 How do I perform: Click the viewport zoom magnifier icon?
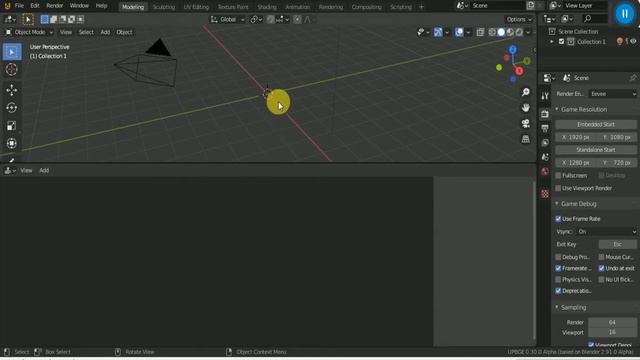(x=526, y=92)
